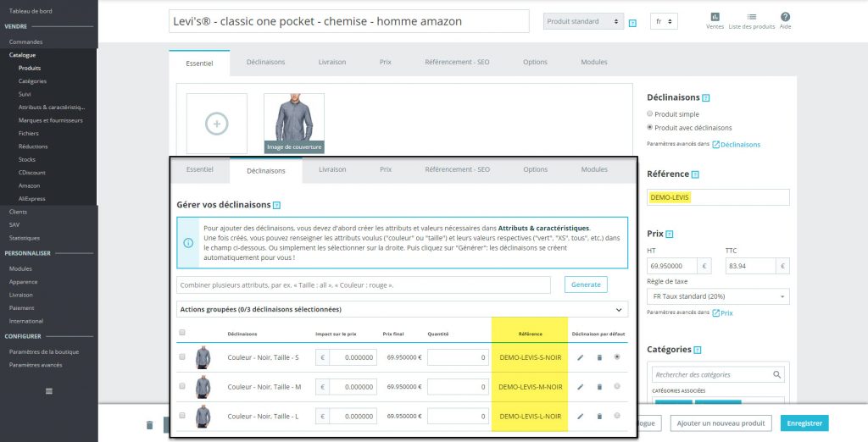The image size is (868, 442).
Task: Click the help icon next to Prix heading
Action: 670,234
